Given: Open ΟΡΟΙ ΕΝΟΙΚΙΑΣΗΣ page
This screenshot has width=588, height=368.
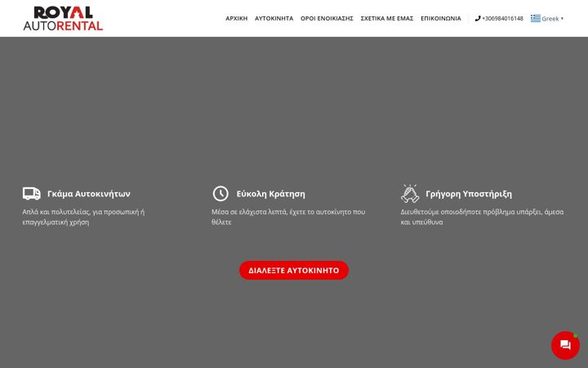Looking at the screenshot, I should pyautogui.click(x=327, y=18).
